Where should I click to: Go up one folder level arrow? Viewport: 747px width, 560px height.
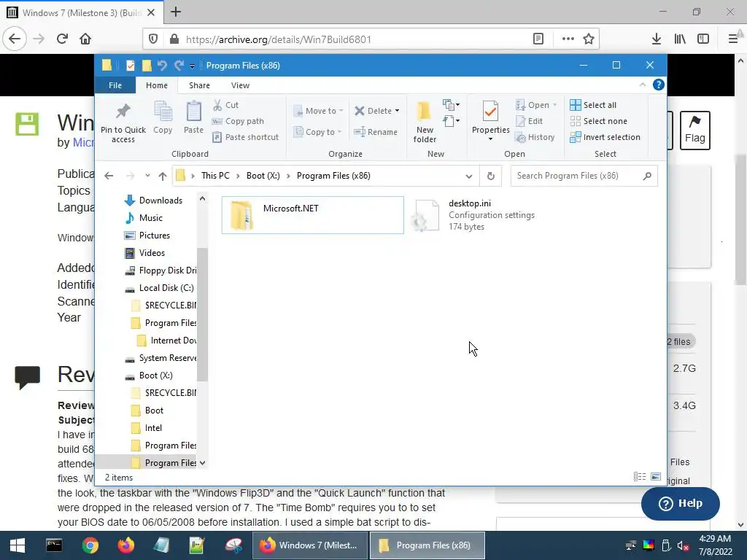[x=163, y=176]
